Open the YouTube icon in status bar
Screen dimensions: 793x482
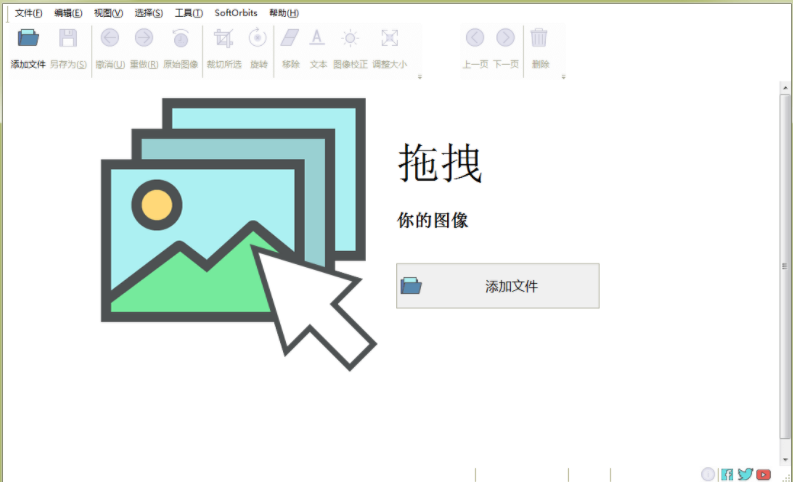coord(764,474)
